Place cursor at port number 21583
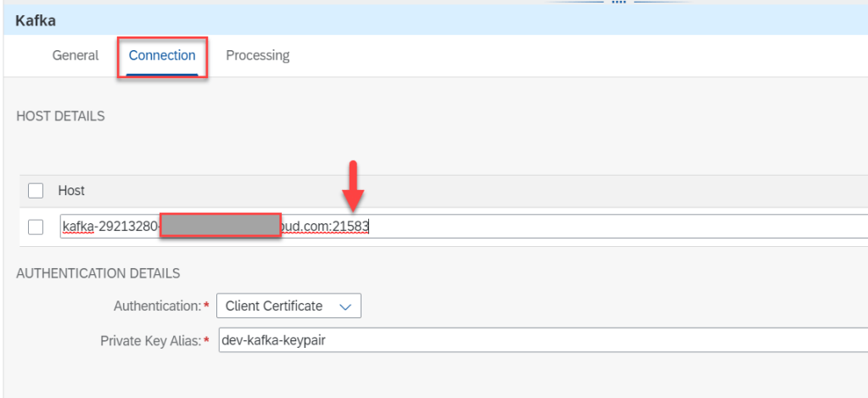The height and width of the screenshot is (398, 868). pyautogui.click(x=352, y=227)
